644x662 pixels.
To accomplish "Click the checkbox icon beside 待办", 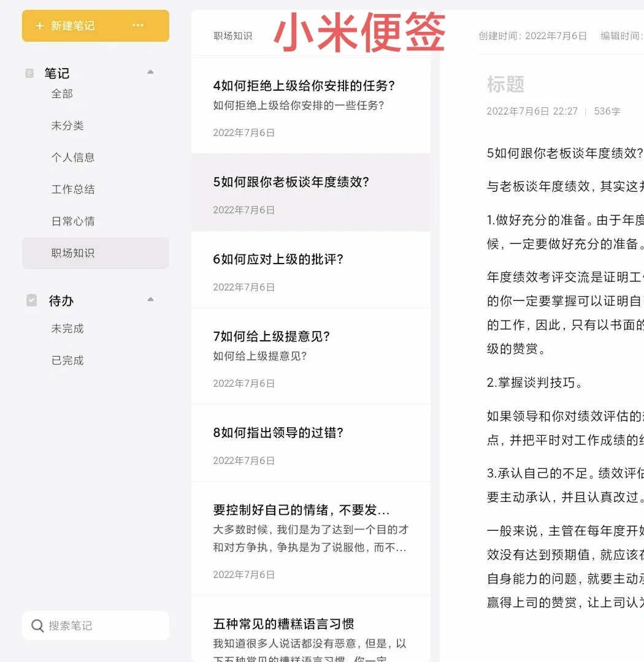I will pyautogui.click(x=31, y=300).
